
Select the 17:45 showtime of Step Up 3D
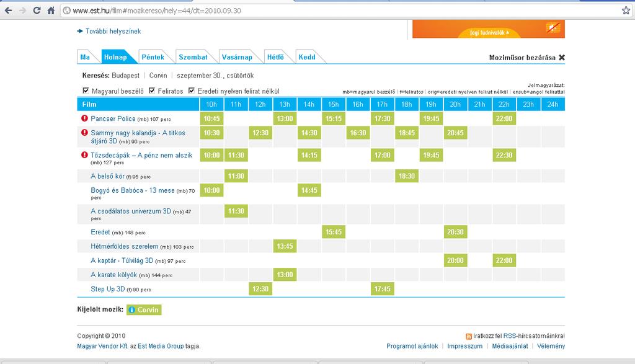pos(382,289)
